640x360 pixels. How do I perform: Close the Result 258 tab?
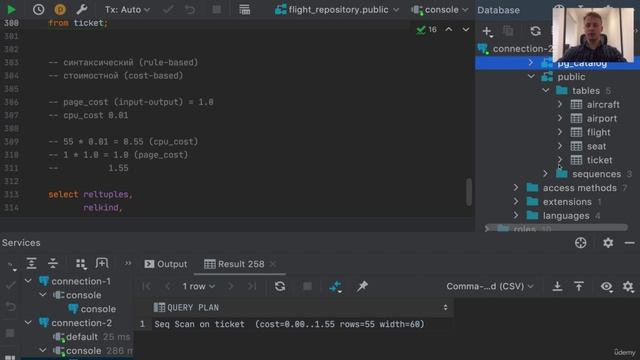tap(273, 264)
